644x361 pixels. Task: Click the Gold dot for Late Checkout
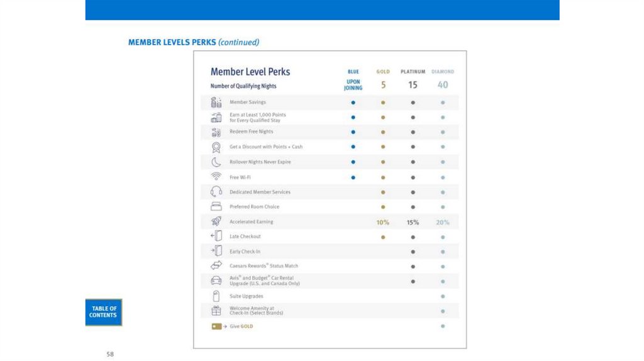point(383,236)
